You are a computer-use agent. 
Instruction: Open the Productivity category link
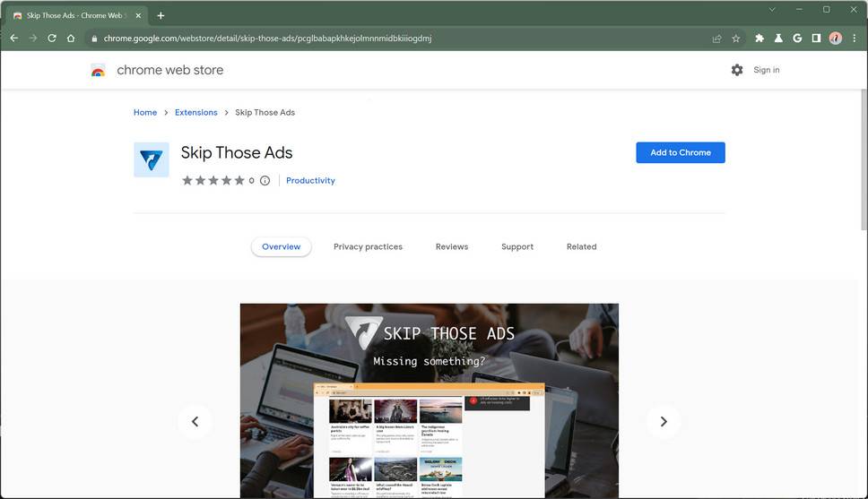[310, 180]
